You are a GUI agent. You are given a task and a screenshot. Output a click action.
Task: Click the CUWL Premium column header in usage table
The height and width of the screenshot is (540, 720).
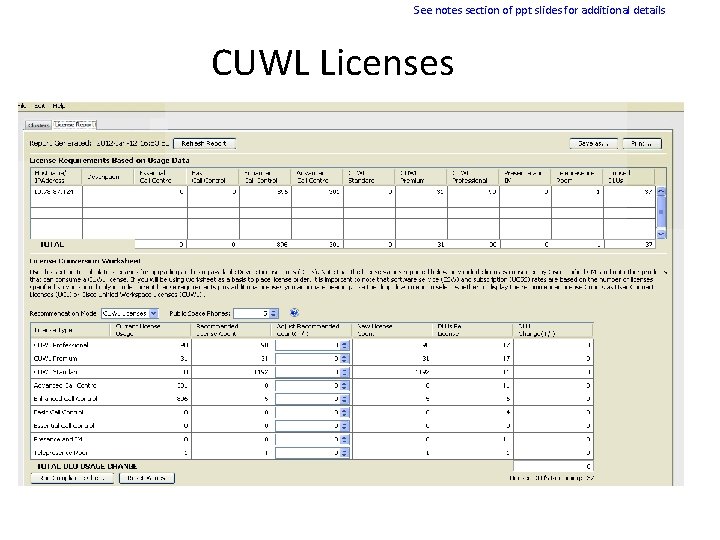(420, 177)
